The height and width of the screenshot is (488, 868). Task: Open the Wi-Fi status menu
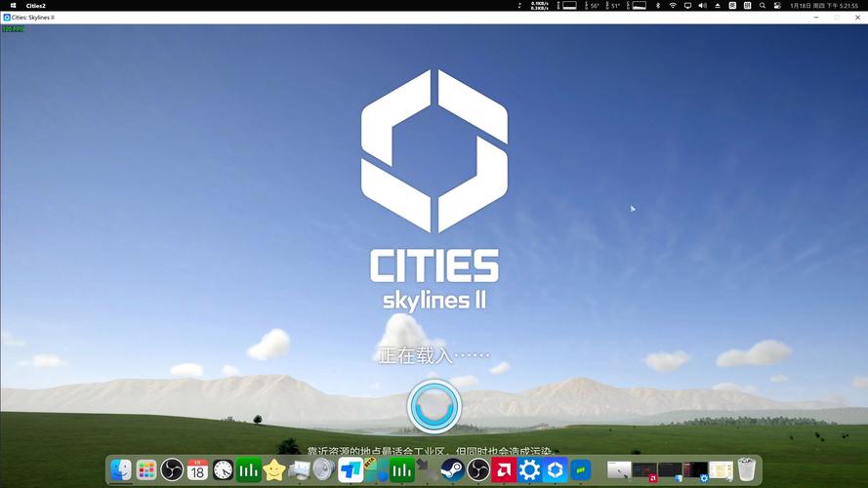(x=673, y=5)
